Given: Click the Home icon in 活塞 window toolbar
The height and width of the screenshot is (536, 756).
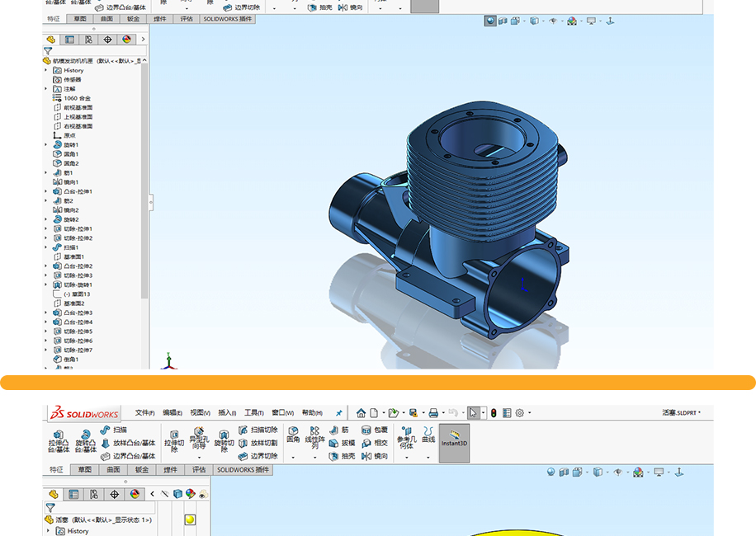Looking at the screenshot, I should tap(361, 412).
